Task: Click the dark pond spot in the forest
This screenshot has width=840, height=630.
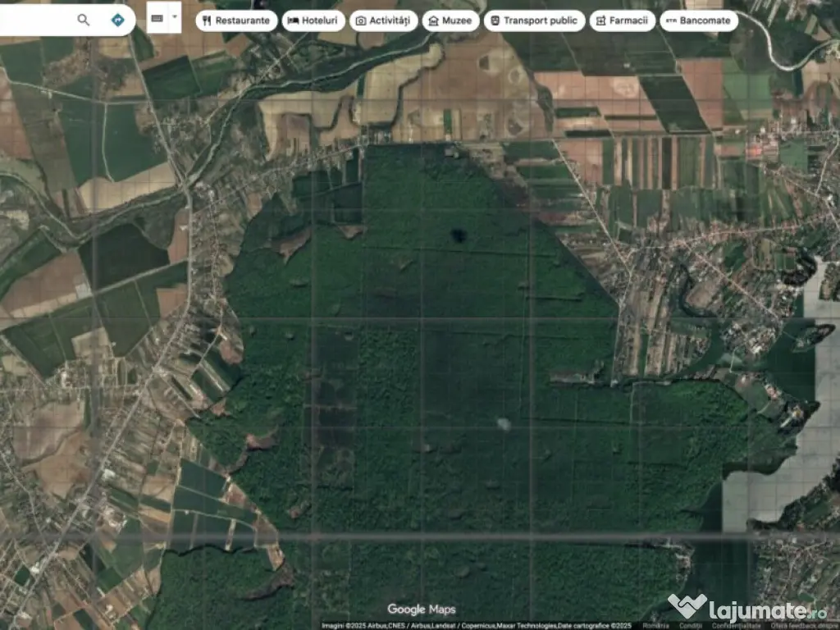Action: 459,236
